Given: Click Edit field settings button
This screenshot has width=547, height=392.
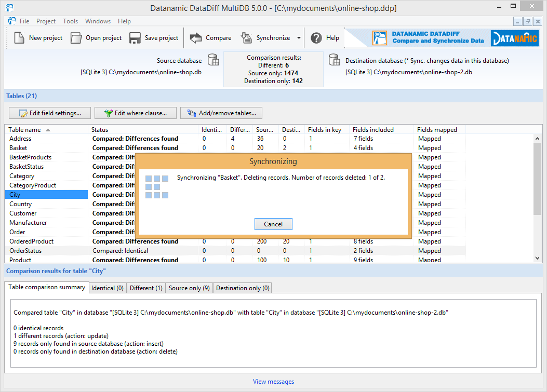Looking at the screenshot, I should 50,113.
